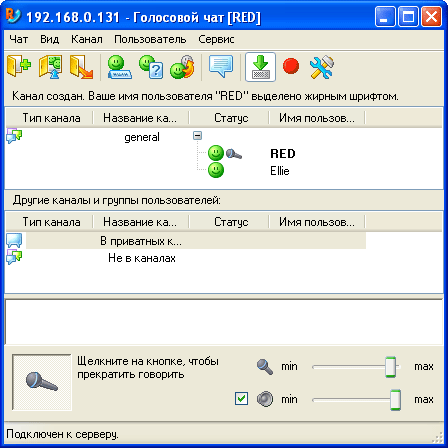Click the create channel door-plus icon
448x448 pixels.
(19, 66)
